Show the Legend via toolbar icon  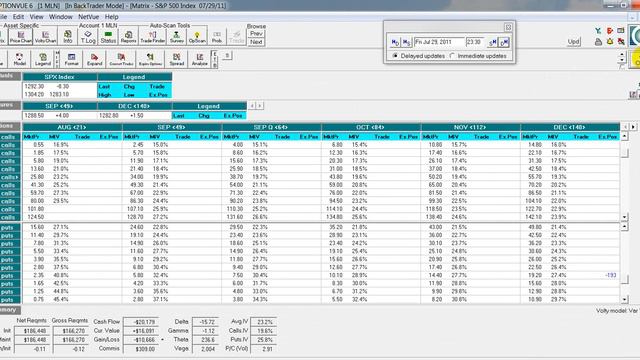coord(43,59)
